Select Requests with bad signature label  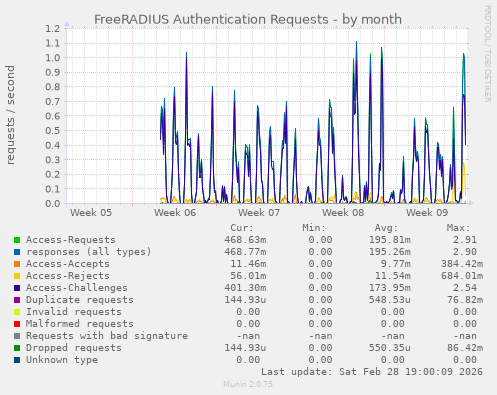(x=107, y=336)
